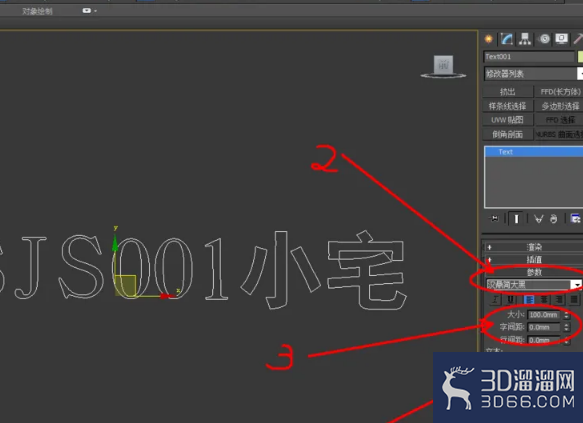Select center text alignment button

[x=544, y=300]
